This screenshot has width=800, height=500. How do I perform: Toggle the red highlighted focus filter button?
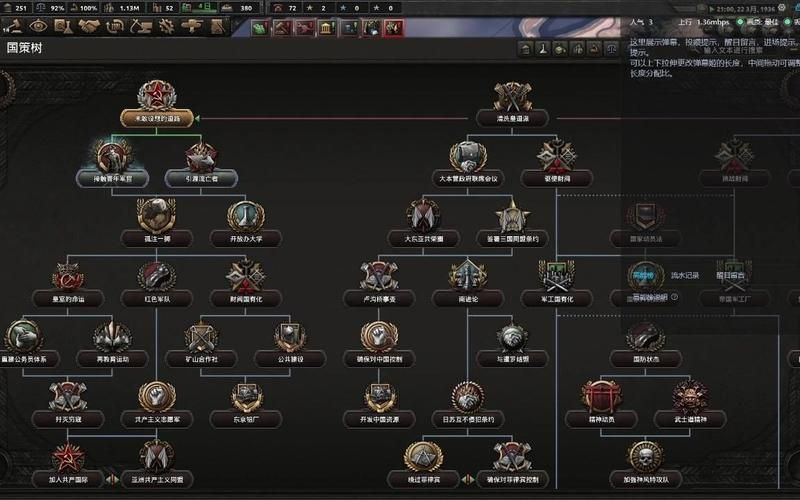(x=393, y=28)
